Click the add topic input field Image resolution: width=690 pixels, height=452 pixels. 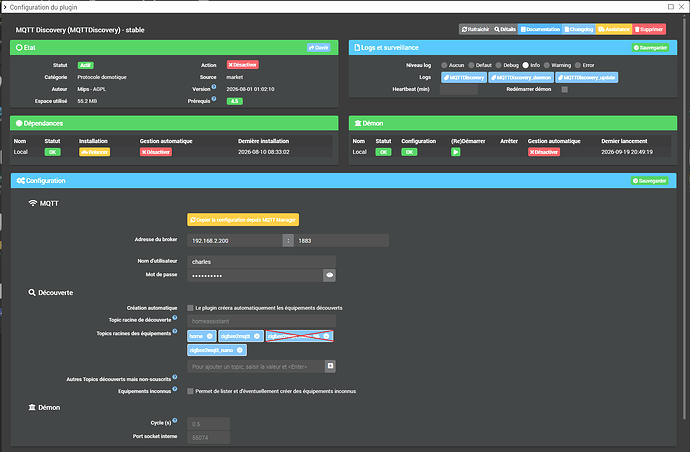point(256,367)
